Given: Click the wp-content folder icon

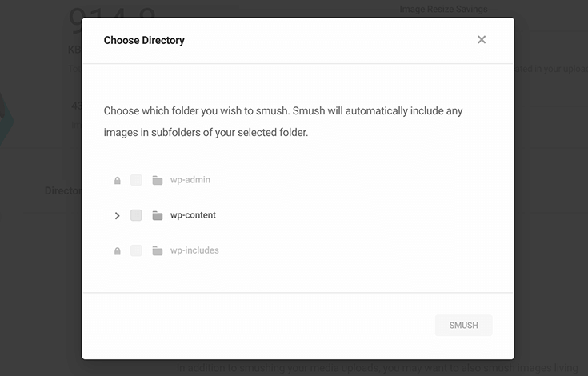Looking at the screenshot, I should pos(158,215).
